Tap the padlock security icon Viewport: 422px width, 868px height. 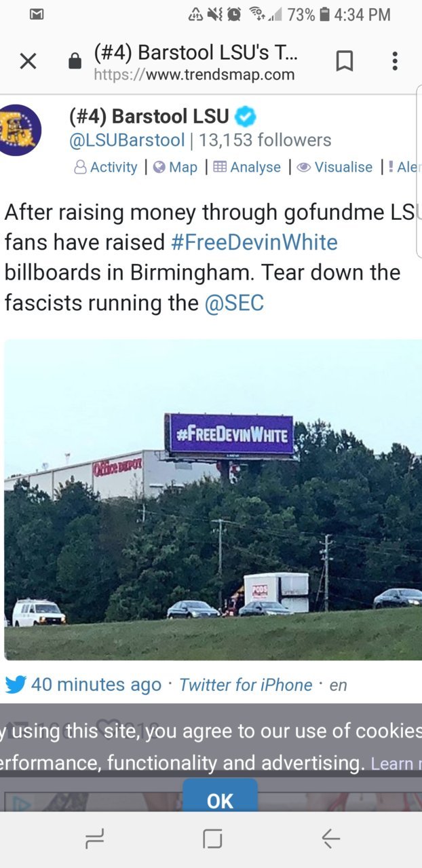tap(75, 62)
